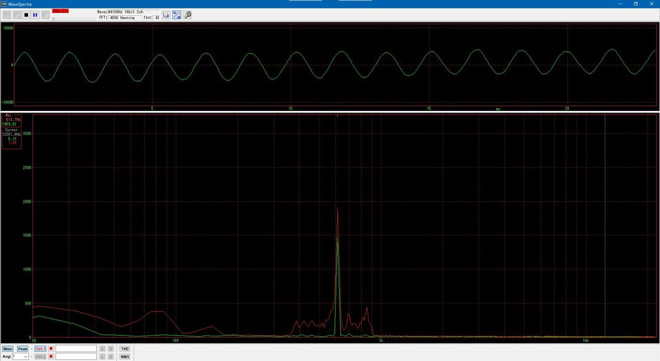Click the first greyed toolbar icon
Screen dimensions: 660x361
pyautogui.click(x=7, y=15)
